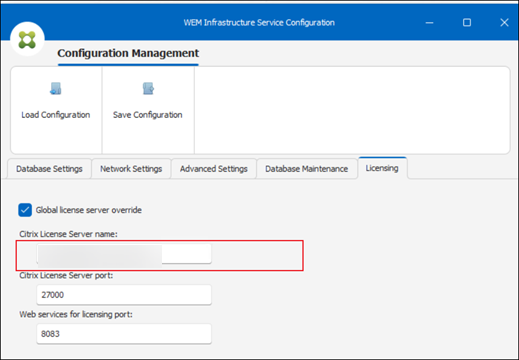
Task: Click the Load Configuration label
Action: coord(56,115)
